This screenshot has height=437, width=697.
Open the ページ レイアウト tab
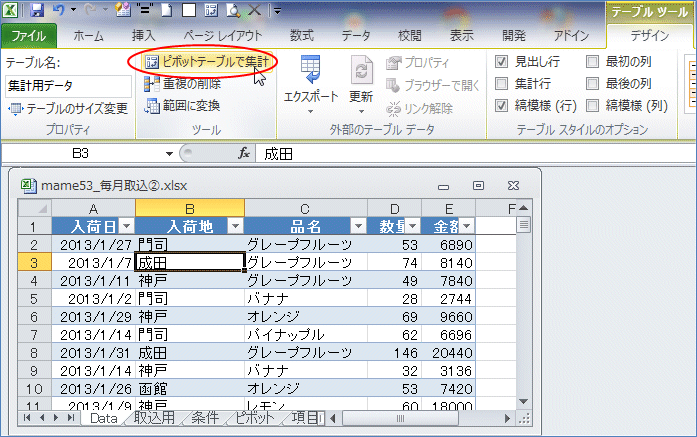223,36
